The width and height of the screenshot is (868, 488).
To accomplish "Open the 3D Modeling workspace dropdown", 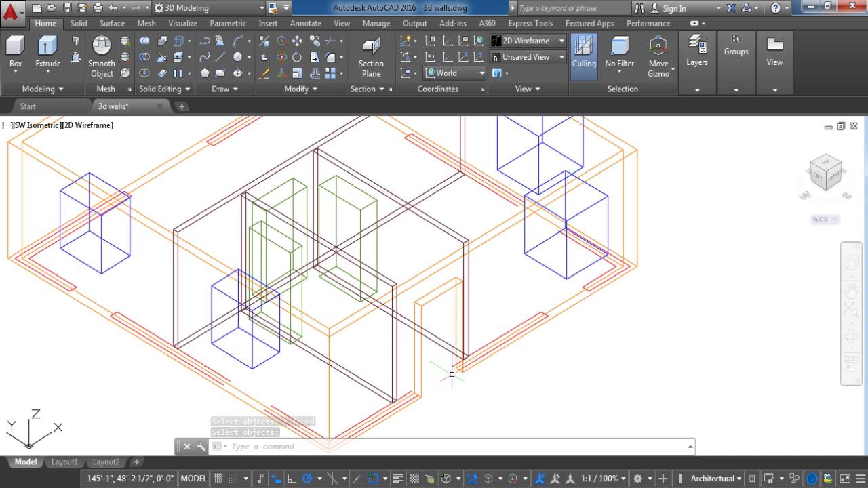I will click(209, 8).
